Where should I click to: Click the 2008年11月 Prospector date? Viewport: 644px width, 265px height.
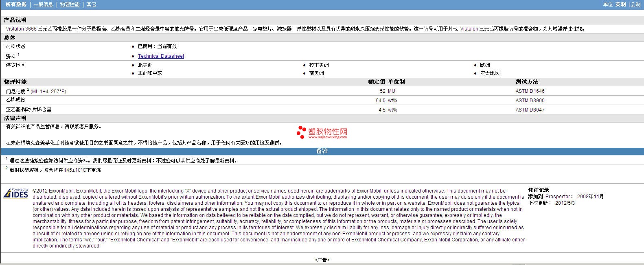[590, 197]
